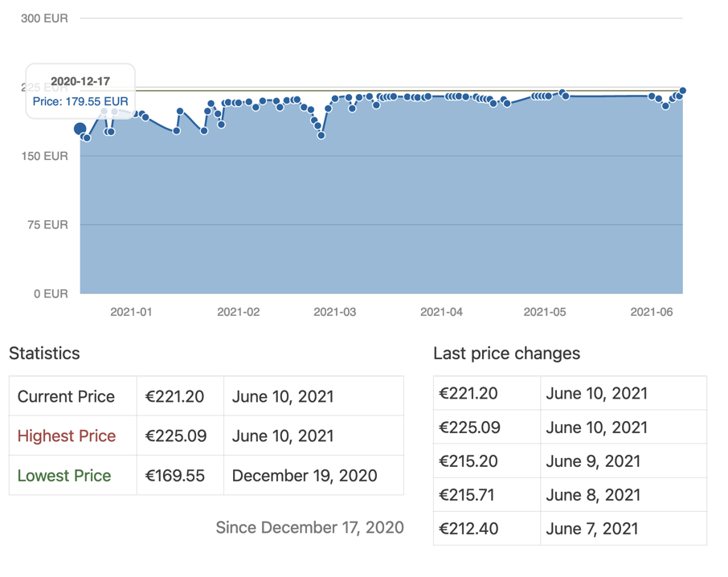Click the lowest dip point near 2021-03

point(321,136)
